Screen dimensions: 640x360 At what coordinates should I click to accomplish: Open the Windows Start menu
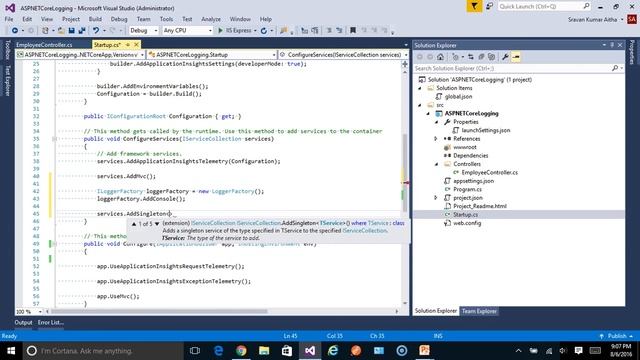pos(11,351)
